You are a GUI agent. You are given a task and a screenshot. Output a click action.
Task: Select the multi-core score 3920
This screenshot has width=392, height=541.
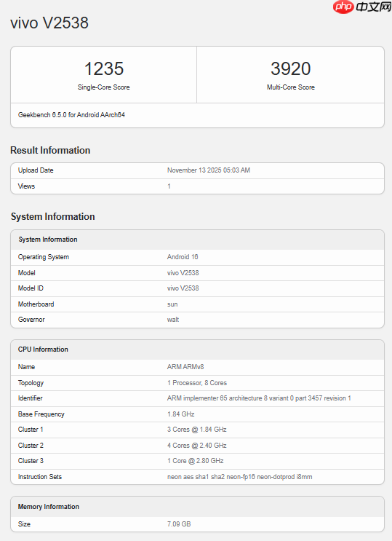point(291,68)
